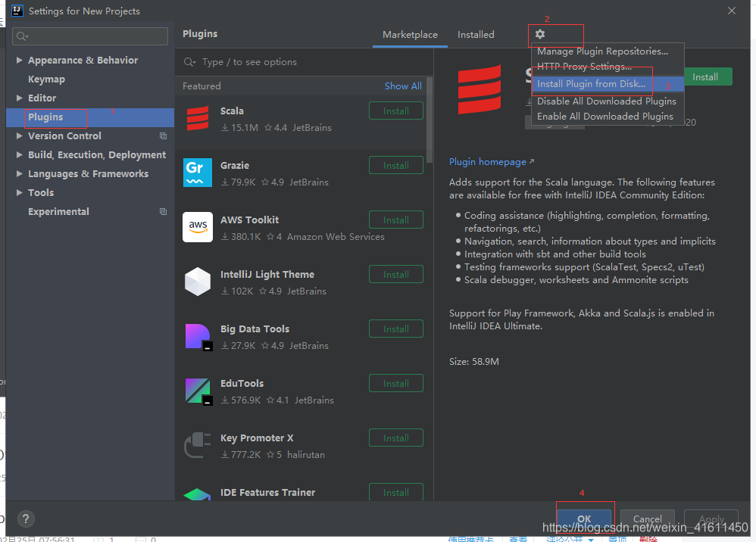Open the plugins gear settings icon

[540, 34]
